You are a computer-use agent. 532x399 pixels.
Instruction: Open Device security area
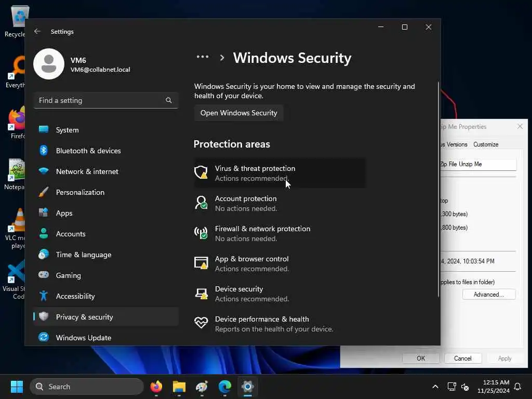[x=280, y=294]
